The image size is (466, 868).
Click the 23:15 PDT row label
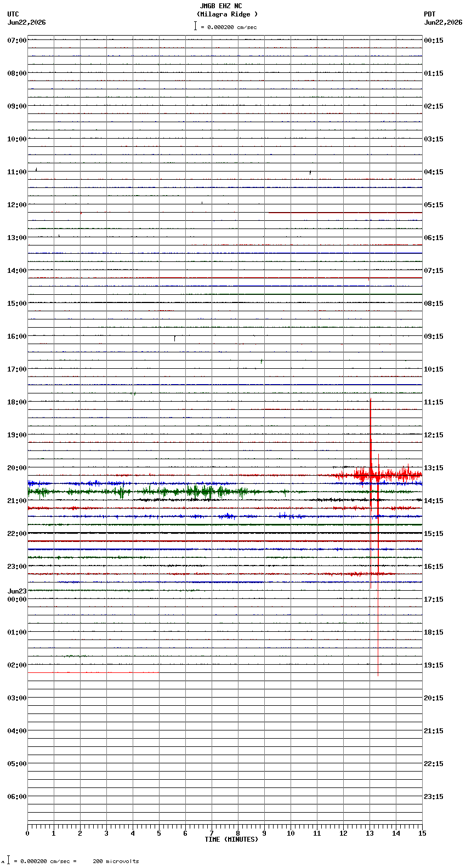pos(434,797)
